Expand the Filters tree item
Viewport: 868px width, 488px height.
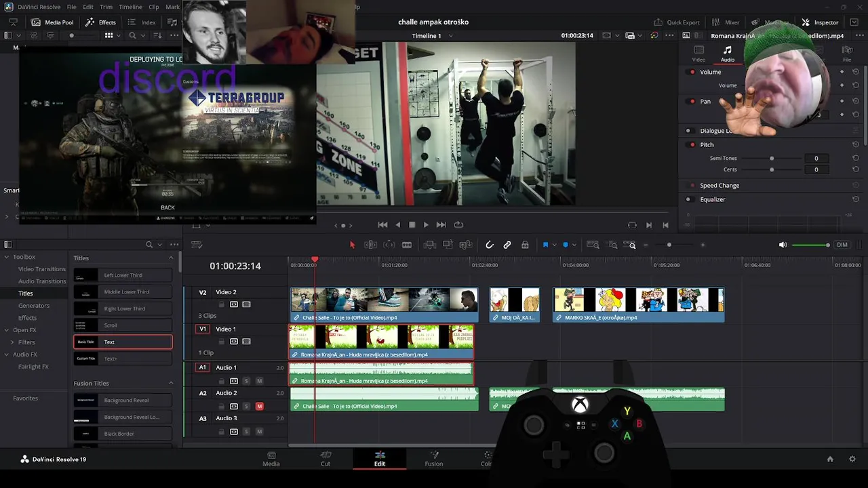pos(12,342)
